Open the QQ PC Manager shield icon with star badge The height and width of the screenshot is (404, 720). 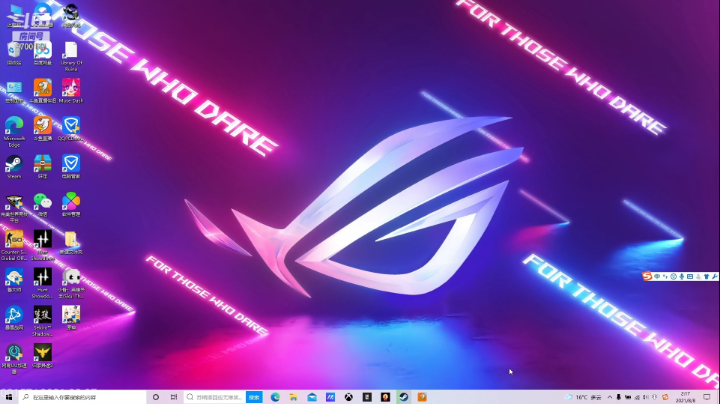[x=71, y=129]
